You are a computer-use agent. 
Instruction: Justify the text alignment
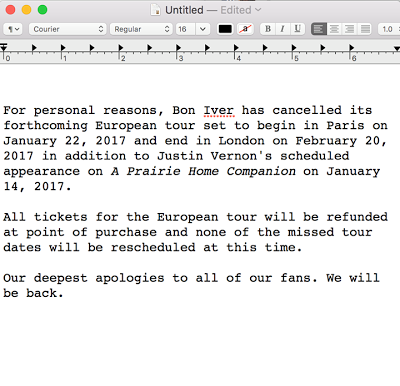[365, 29]
